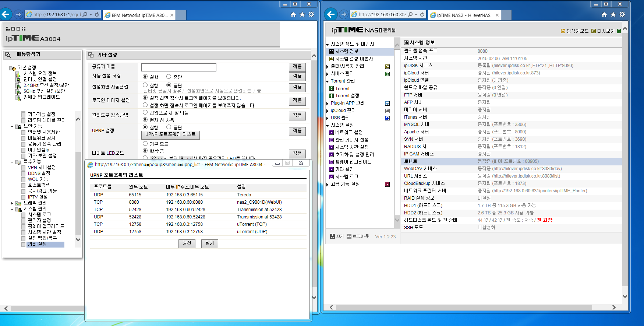Select 중단 for 자동 설정 저장
The height and width of the screenshot is (326, 644).
coord(169,77)
